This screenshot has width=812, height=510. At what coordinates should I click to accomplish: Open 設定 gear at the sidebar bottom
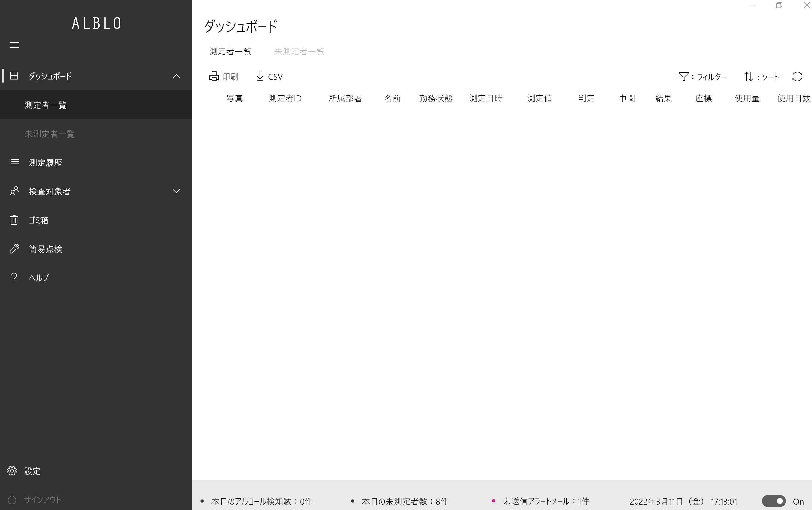pyautogui.click(x=12, y=471)
